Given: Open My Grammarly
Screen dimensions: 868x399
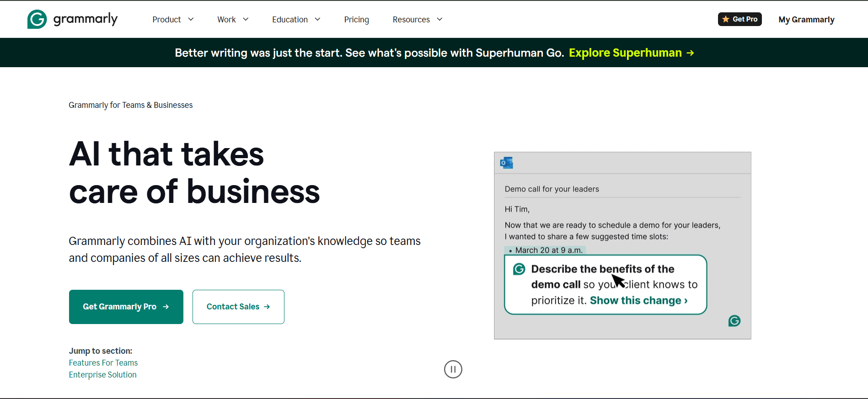Looking at the screenshot, I should 807,20.
